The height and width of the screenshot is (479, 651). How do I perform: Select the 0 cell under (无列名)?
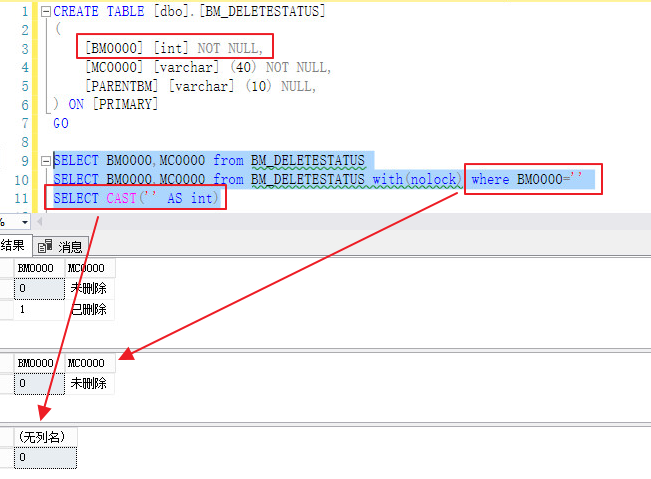tap(46, 458)
